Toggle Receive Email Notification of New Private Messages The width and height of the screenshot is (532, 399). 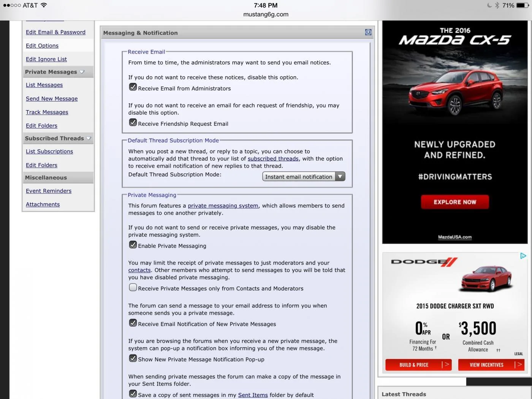133,323
